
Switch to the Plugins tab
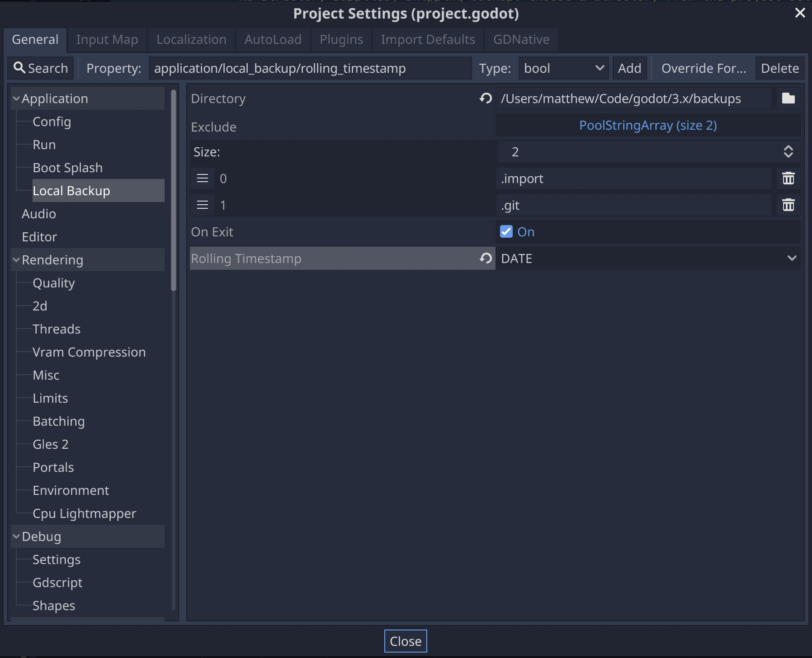click(341, 40)
